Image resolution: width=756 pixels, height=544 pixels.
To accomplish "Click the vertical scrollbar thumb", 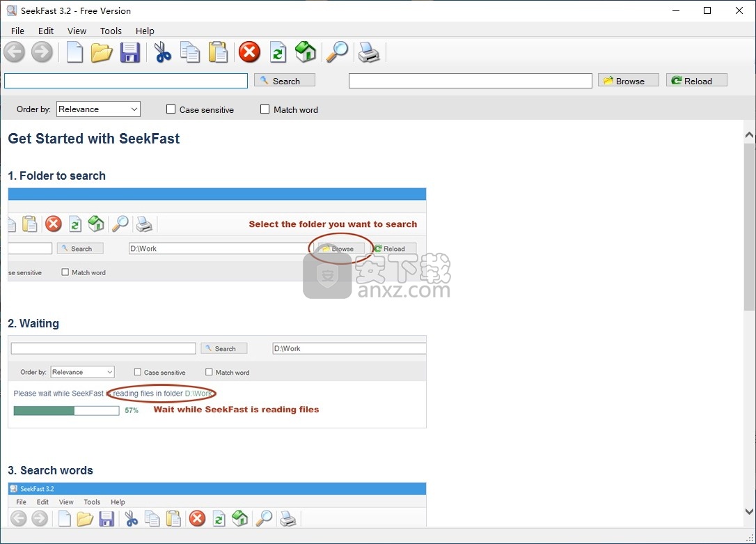I will [749, 226].
